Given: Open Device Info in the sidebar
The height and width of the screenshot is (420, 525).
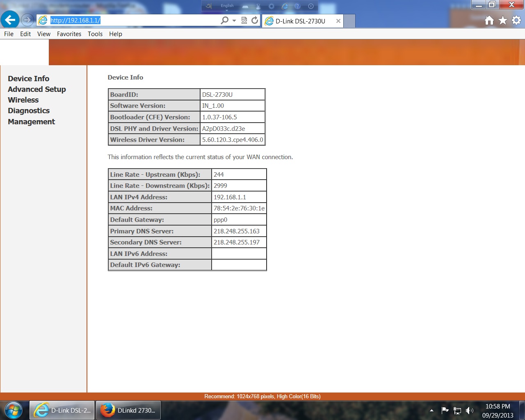Looking at the screenshot, I should [x=28, y=78].
